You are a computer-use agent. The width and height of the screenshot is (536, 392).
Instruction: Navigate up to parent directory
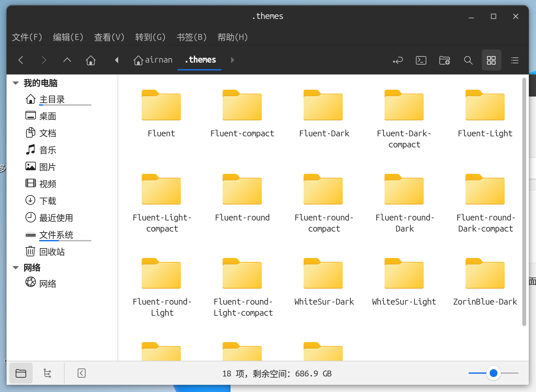pyautogui.click(x=67, y=60)
